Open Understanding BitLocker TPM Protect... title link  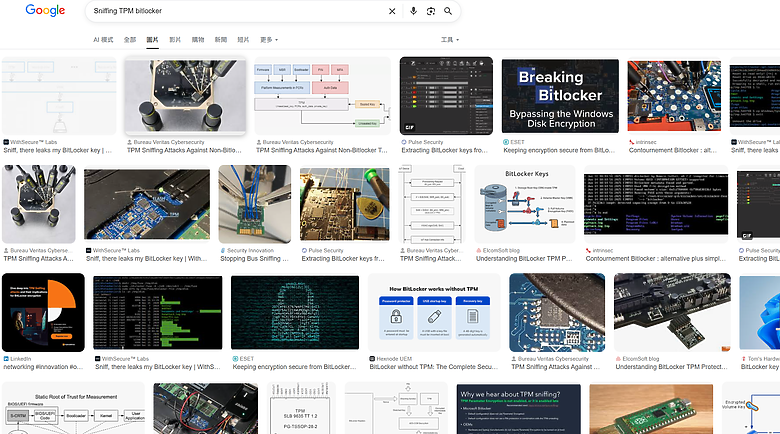672,367
